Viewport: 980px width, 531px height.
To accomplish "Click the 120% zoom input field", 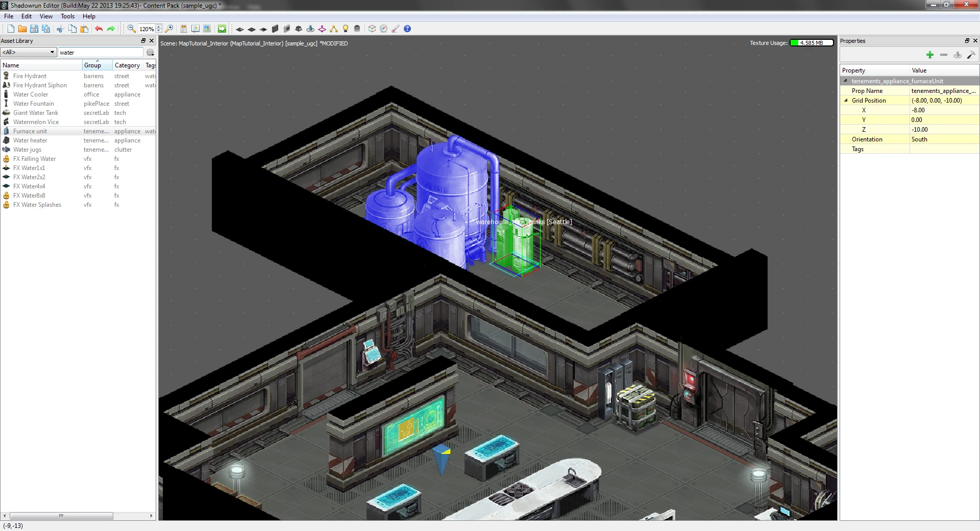I will click(147, 29).
